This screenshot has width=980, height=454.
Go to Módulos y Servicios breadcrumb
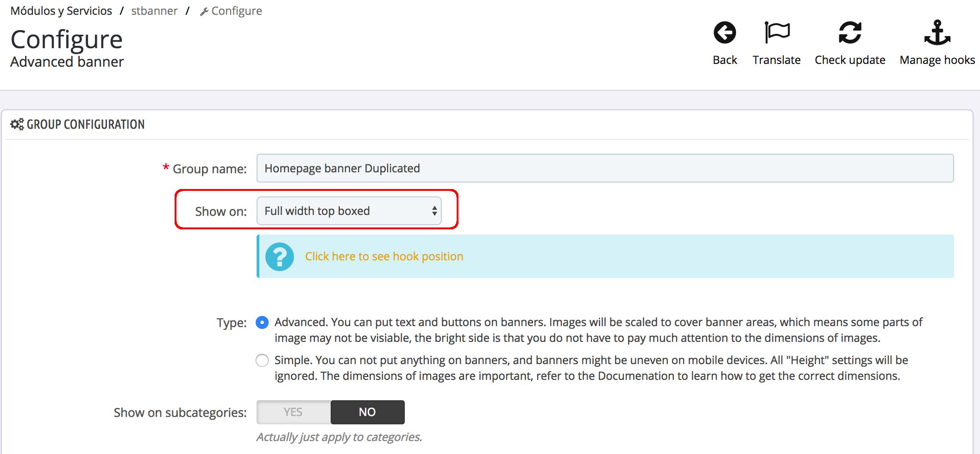pos(61,11)
